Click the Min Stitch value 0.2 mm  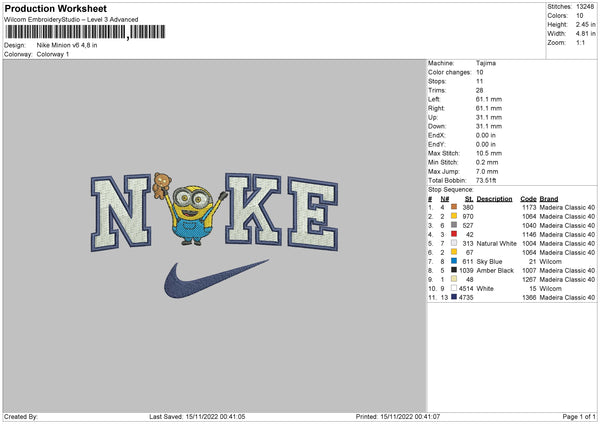tap(487, 162)
